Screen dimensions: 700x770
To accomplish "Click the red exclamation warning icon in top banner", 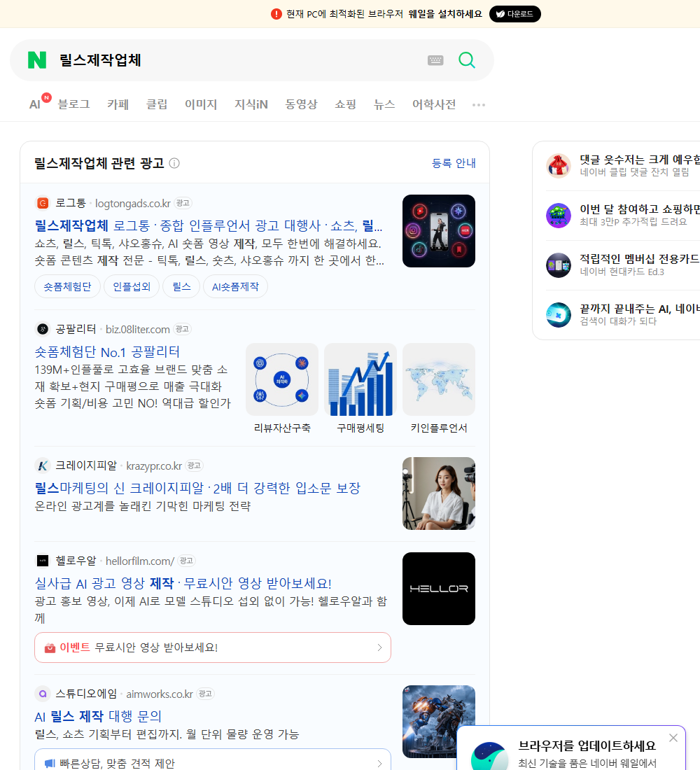I will [276, 14].
